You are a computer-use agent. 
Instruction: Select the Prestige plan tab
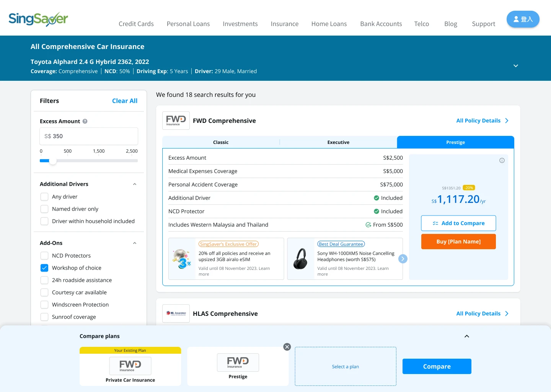[x=455, y=142]
